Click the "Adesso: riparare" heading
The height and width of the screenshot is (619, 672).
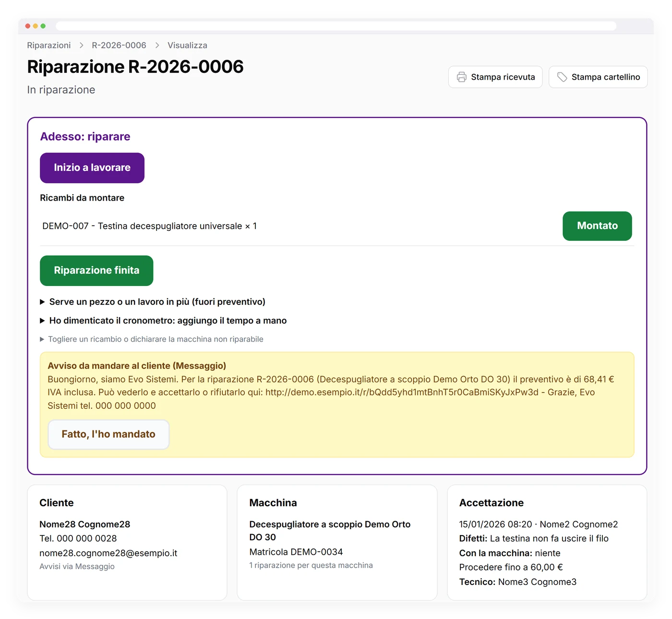85,136
